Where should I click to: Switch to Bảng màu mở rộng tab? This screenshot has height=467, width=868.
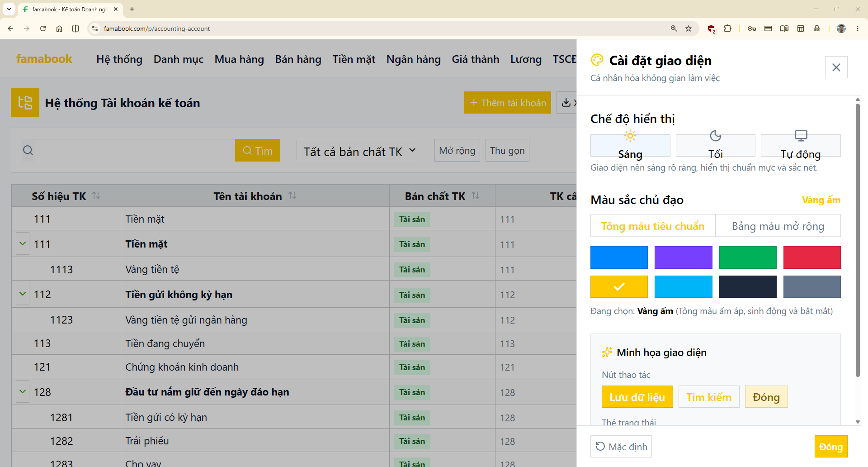778,225
